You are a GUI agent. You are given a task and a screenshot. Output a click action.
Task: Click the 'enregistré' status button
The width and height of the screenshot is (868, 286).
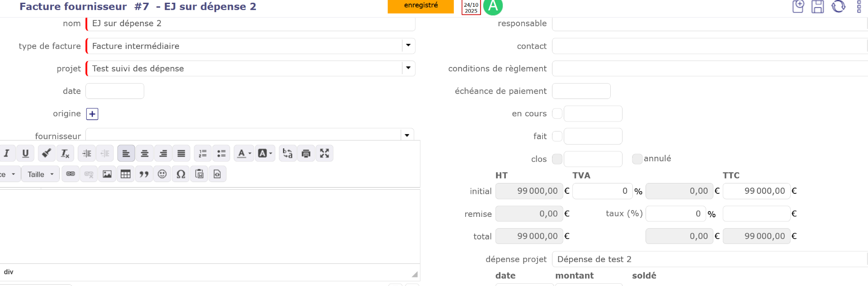[420, 6]
